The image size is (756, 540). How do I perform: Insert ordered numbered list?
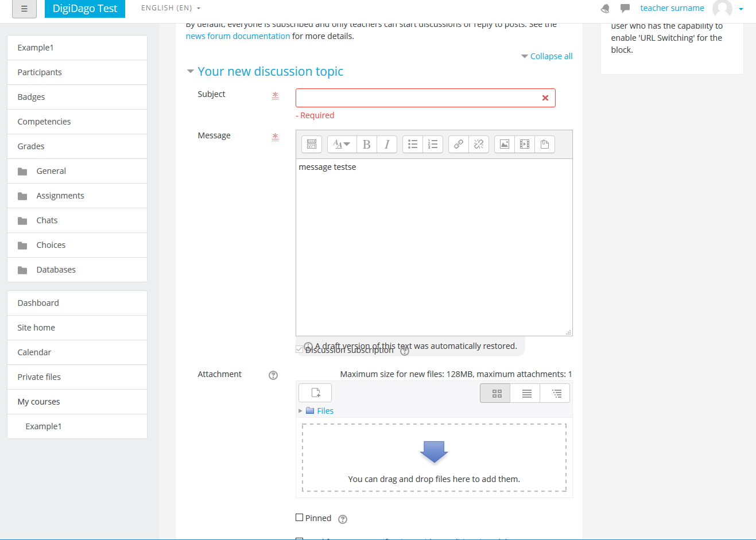(433, 144)
